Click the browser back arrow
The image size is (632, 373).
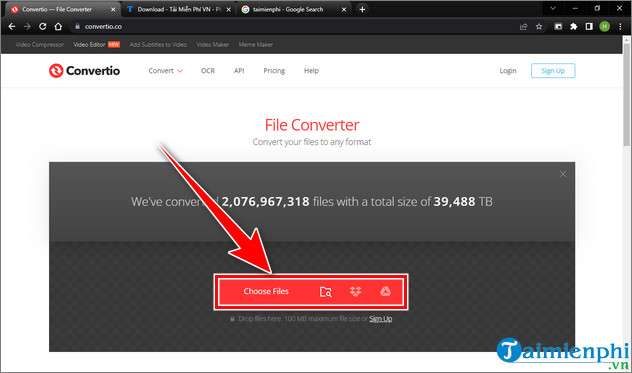pos(12,27)
